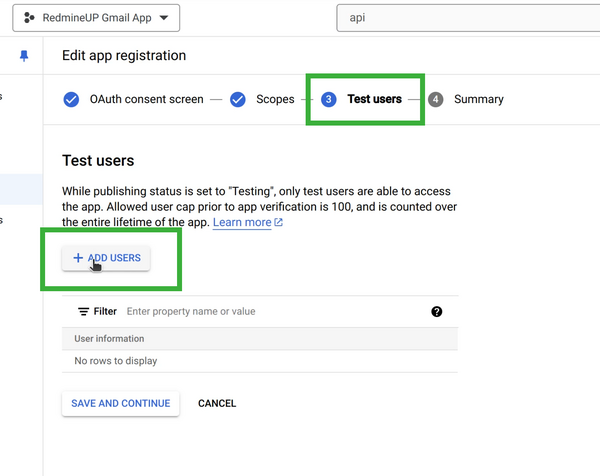Jump to the Summary step

[x=478, y=99]
